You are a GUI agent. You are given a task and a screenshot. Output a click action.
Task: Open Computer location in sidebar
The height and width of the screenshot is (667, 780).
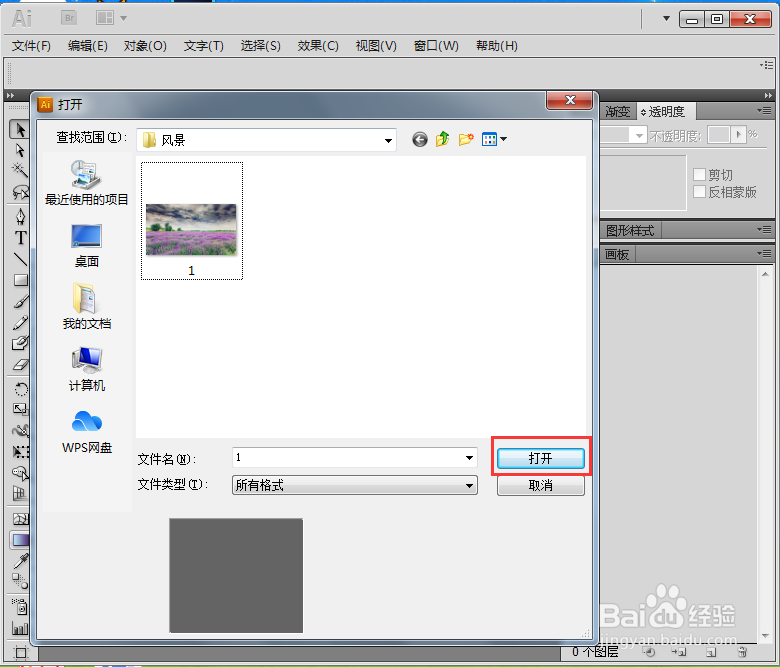(x=87, y=369)
